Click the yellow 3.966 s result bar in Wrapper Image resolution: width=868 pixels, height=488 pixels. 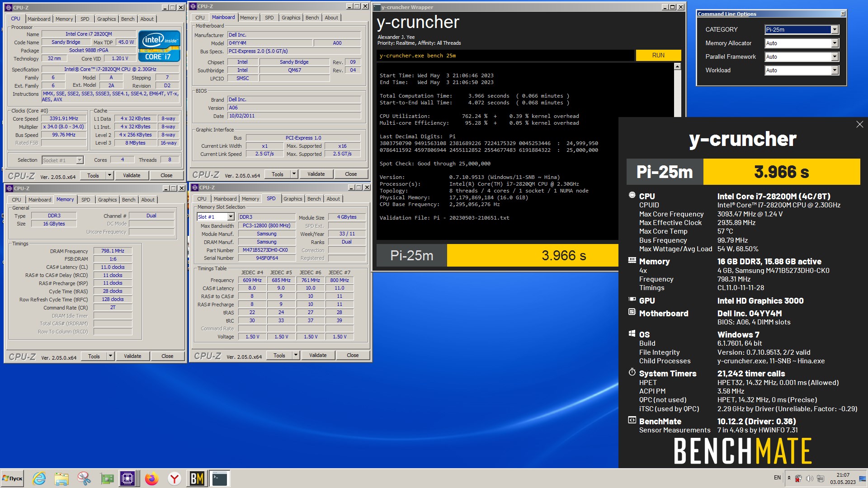click(x=533, y=256)
